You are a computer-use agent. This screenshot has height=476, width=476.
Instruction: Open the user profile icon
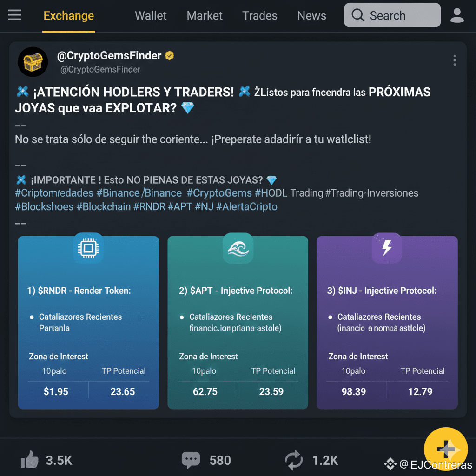pyautogui.click(x=456, y=15)
